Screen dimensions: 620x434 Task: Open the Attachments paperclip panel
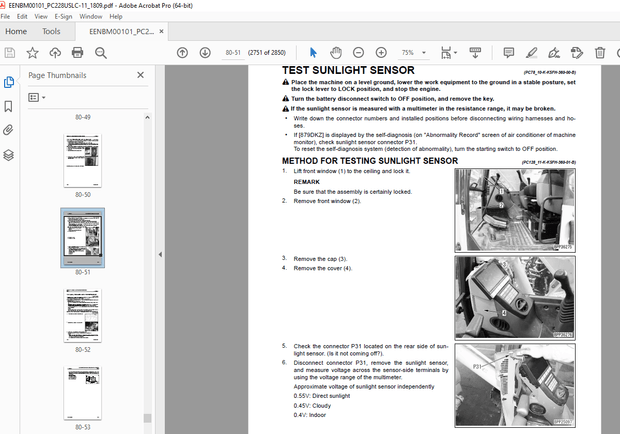coord(8,130)
